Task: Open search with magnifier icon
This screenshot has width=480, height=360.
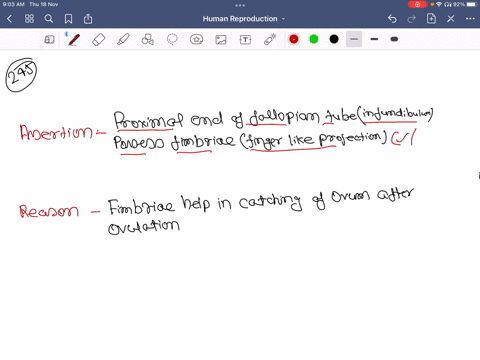Action: (x=49, y=19)
